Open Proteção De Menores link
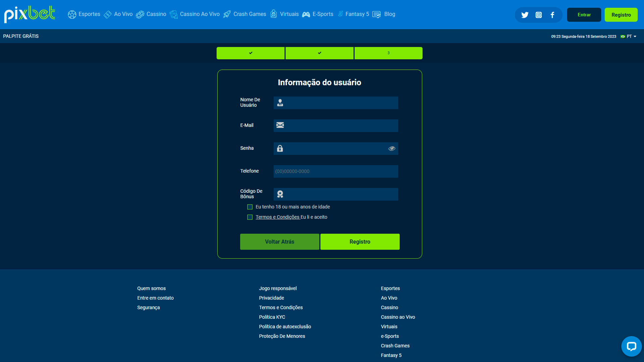This screenshot has height=362, width=644. click(x=282, y=336)
